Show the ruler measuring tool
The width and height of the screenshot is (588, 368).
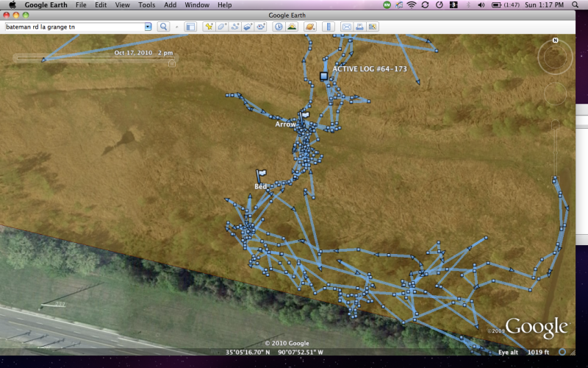[329, 26]
